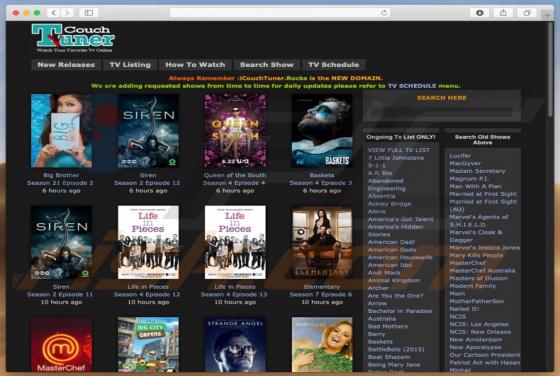This screenshot has height=376, width=560.
Task: Show all tabs using the tab overview icon
Action: (527, 13)
